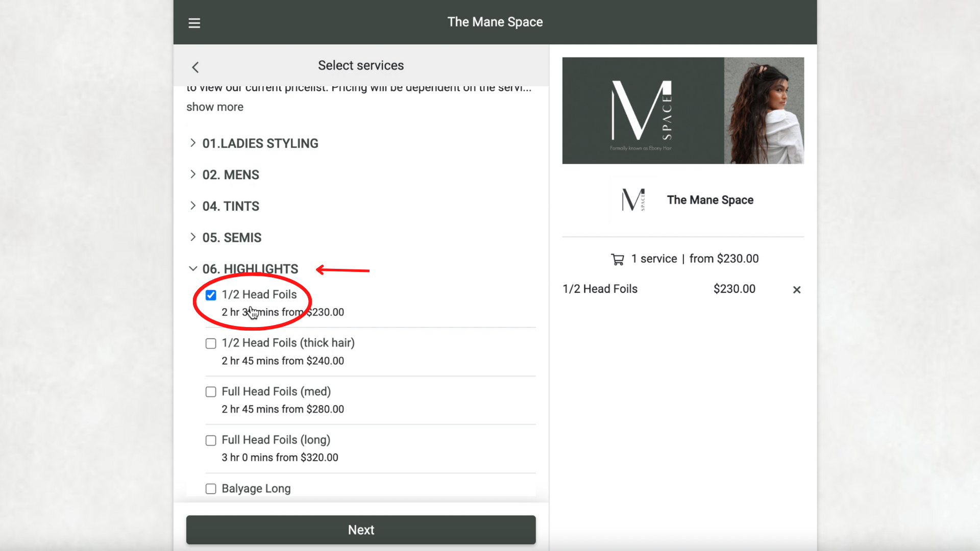Collapse the 06. HIGHLIGHTS section
Screen dimensions: 980x551
pyautogui.click(x=250, y=269)
